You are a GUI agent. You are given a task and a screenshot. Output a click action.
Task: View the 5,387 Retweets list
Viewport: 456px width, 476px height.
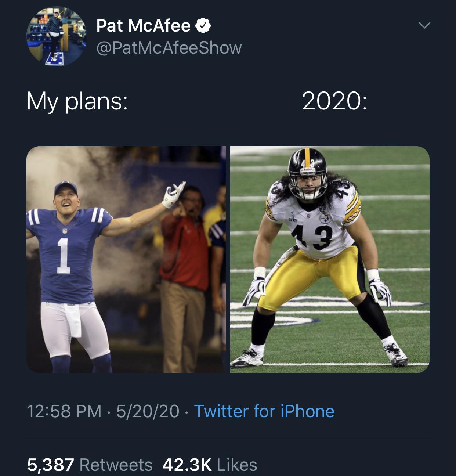90,465
